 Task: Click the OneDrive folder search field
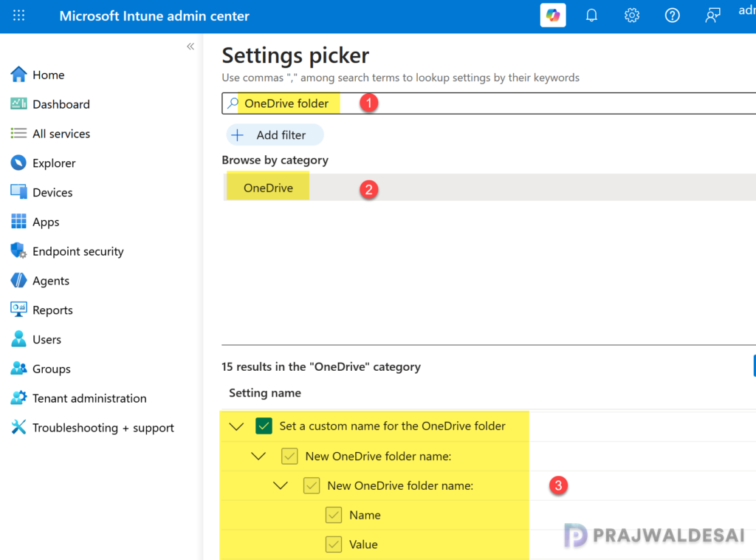(489, 103)
